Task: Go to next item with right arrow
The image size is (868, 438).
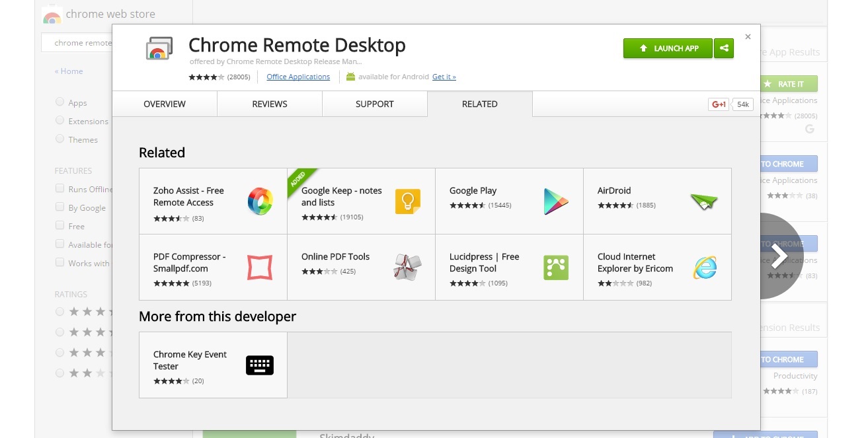Action: 780,256
